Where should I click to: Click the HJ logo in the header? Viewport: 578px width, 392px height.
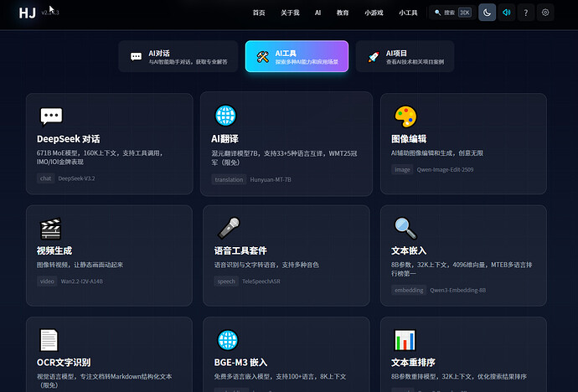(27, 13)
